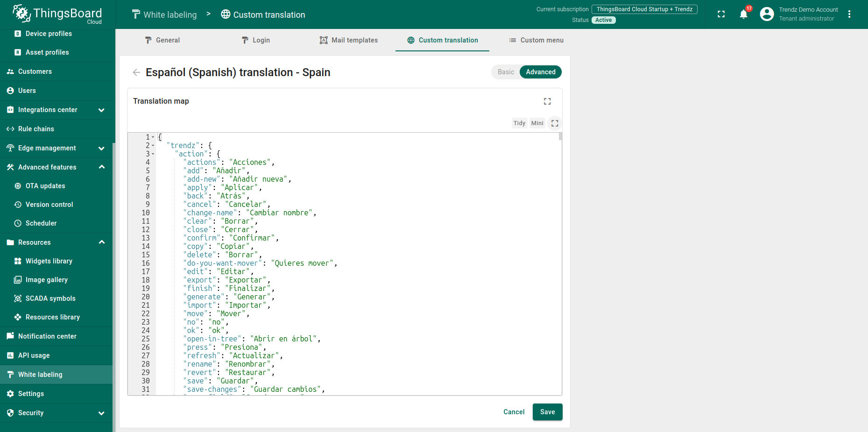Click the notifications bell icon

(743, 14)
